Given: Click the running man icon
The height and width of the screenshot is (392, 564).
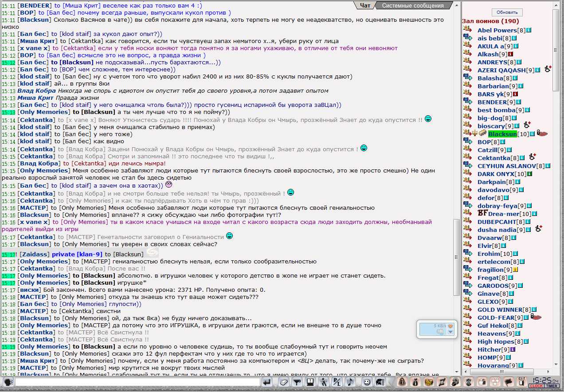Looking at the screenshot, I should [x=323, y=382].
